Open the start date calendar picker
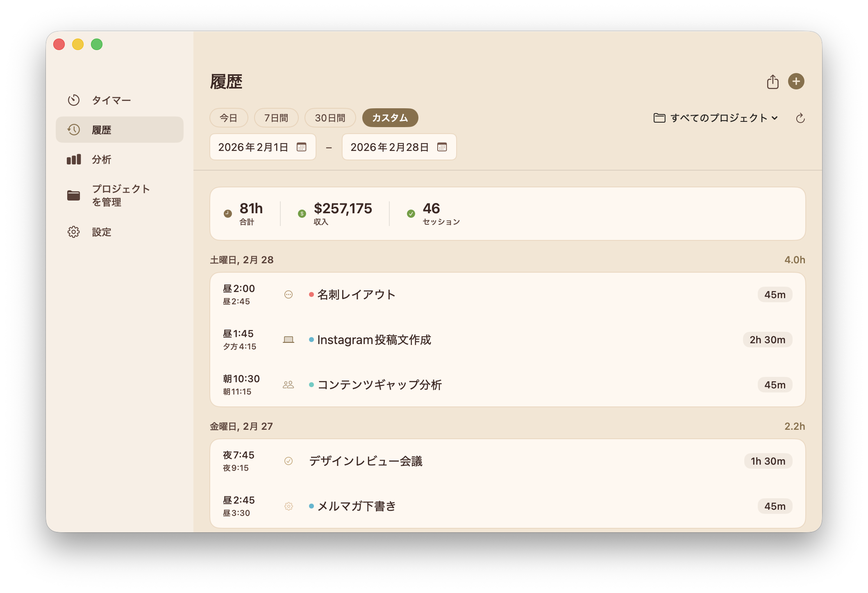Image resolution: width=868 pixels, height=593 pixels. pyautogui.click(x=302, y=147)
